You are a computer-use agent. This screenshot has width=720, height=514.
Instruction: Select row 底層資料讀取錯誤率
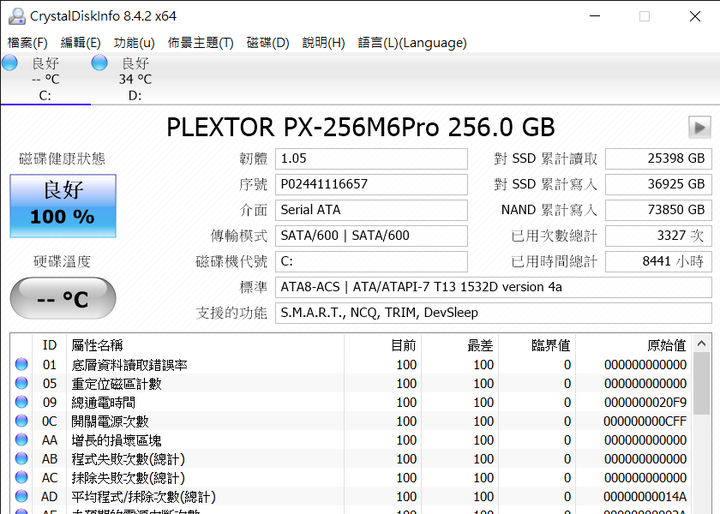(351, 364)
